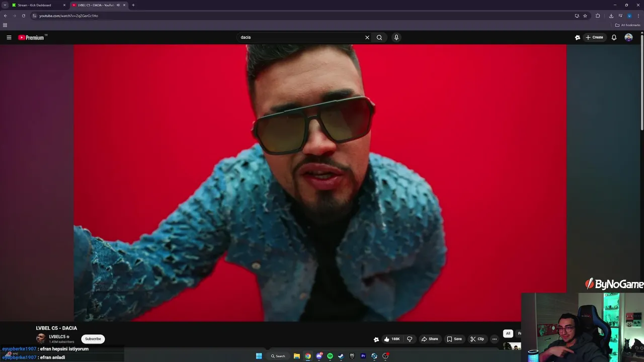Click the video title LVBEL C5 - DACIA
Screen dimensions: 644x362
pos(56,328)
